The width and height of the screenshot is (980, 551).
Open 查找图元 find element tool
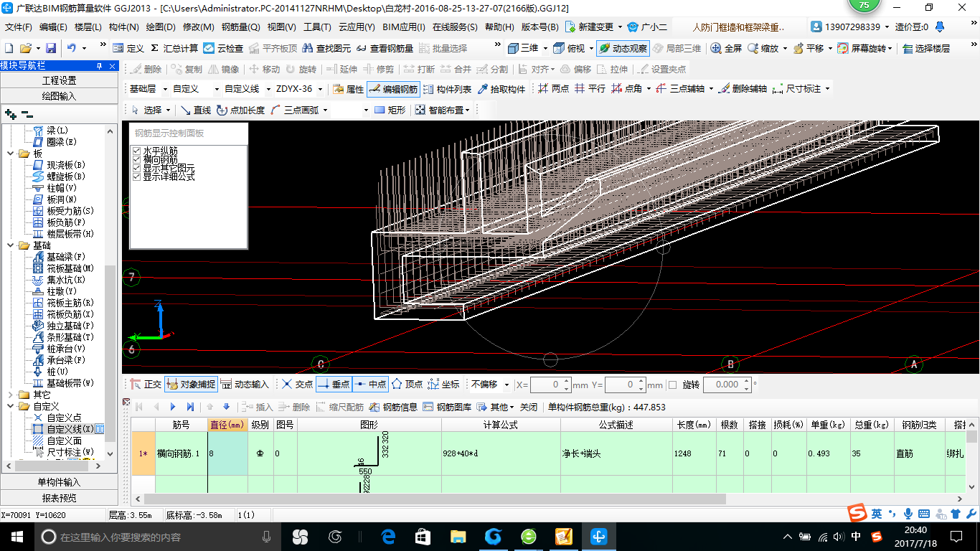click(326, 48)
